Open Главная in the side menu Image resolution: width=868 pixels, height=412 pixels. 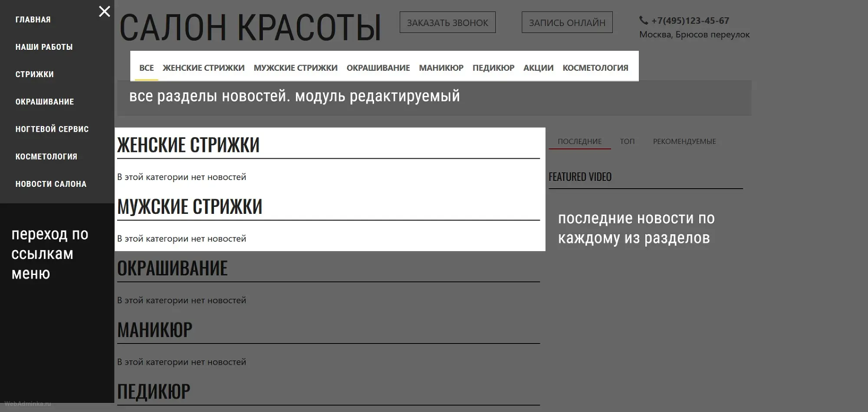pos(33,20)
